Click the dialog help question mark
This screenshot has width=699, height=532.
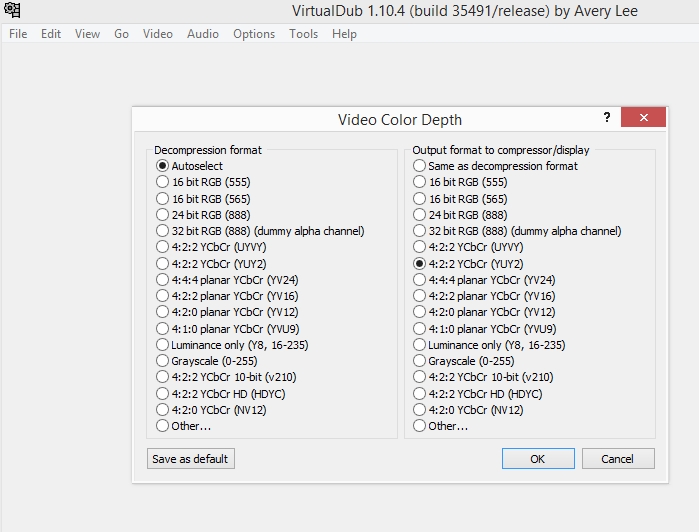[x=606, y=118]
